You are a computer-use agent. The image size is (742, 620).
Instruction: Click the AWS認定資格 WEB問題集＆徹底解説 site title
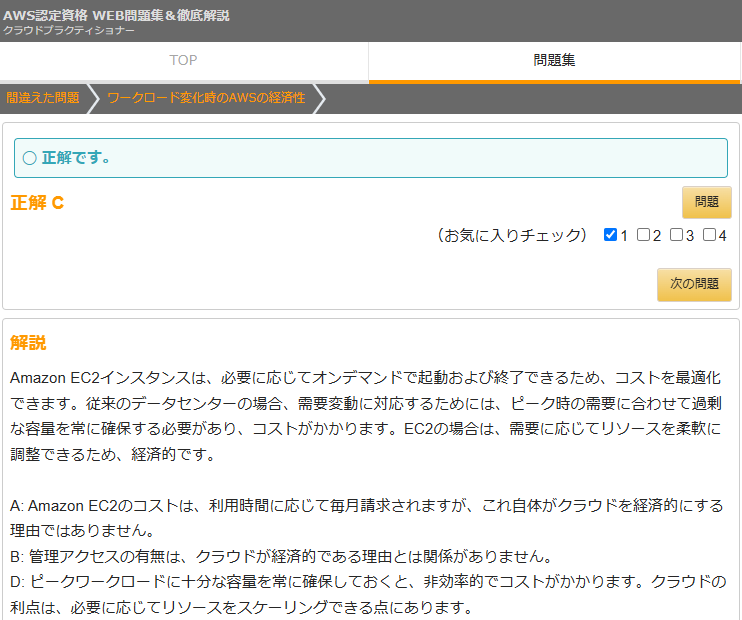click(116, 15)
